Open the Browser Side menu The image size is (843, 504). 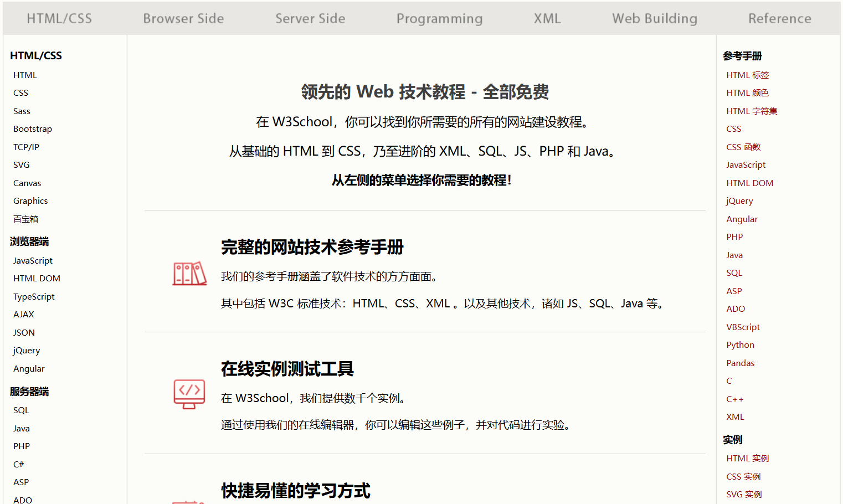(183, 18)
